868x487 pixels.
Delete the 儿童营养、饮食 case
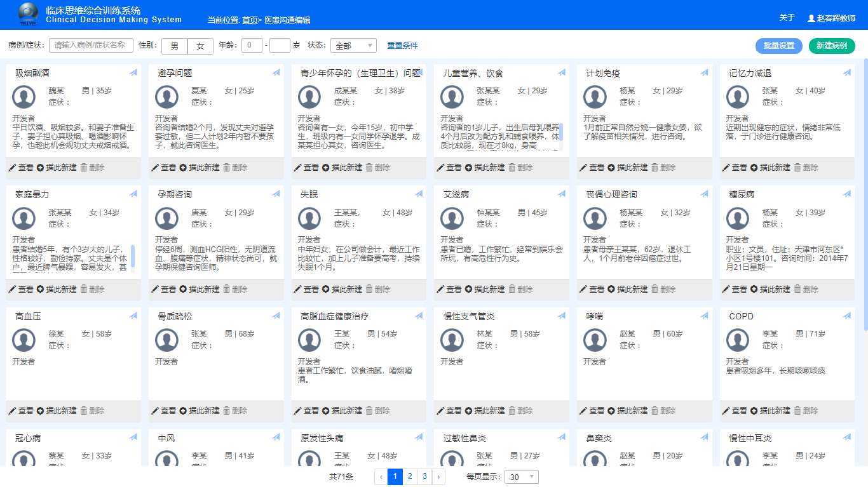pos(520,168)
